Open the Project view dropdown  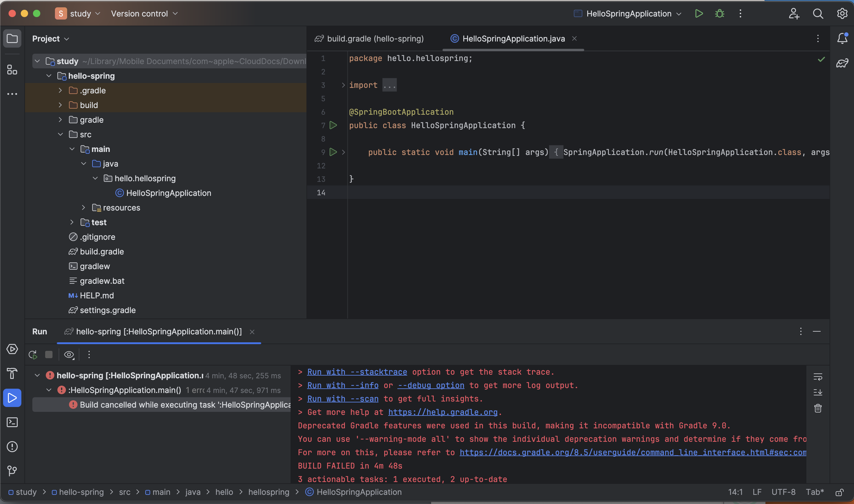(x=51, y=39)
